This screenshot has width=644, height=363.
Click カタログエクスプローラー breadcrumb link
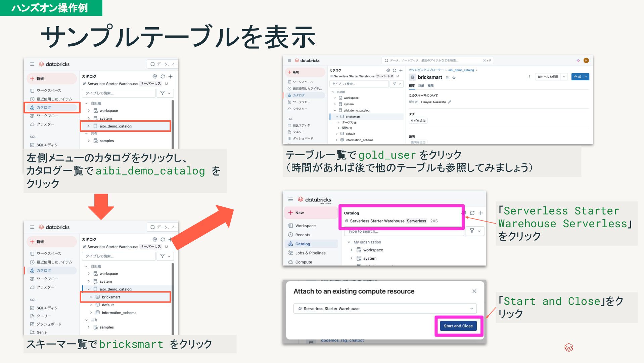point(426,70)
